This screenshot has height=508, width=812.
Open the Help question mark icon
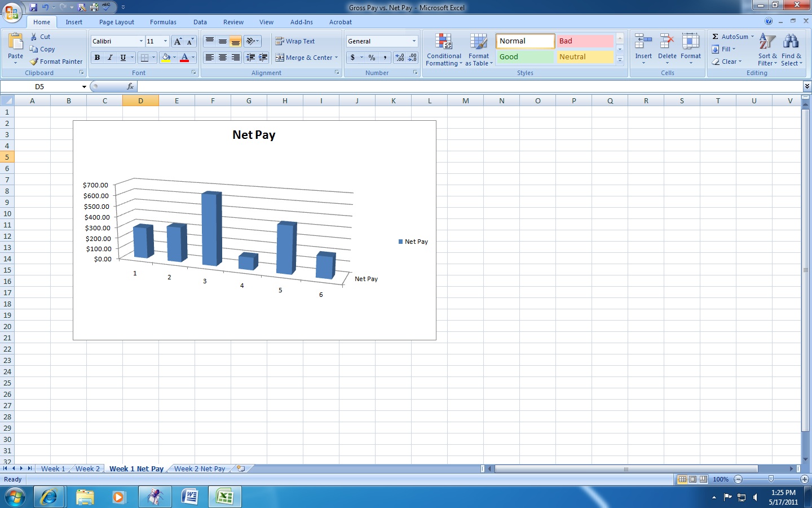[769, 21]
